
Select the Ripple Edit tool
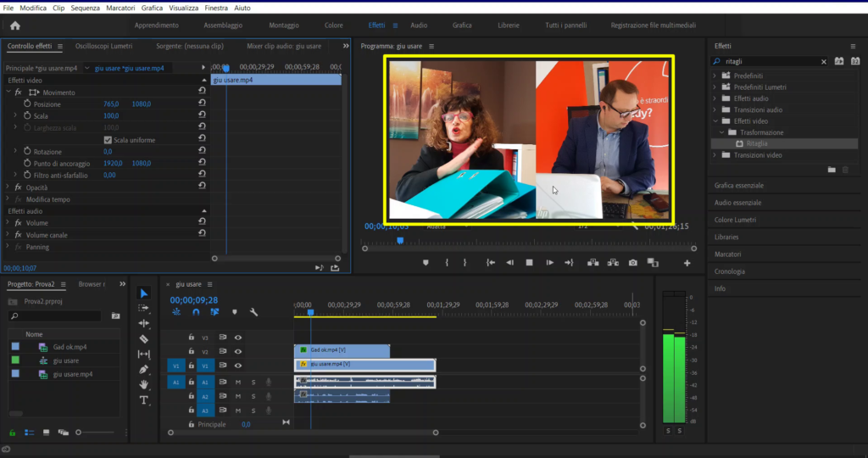tap(144, 323)
